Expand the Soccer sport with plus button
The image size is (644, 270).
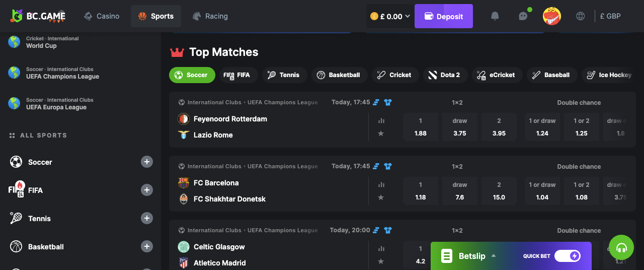(x=146, y=162)
